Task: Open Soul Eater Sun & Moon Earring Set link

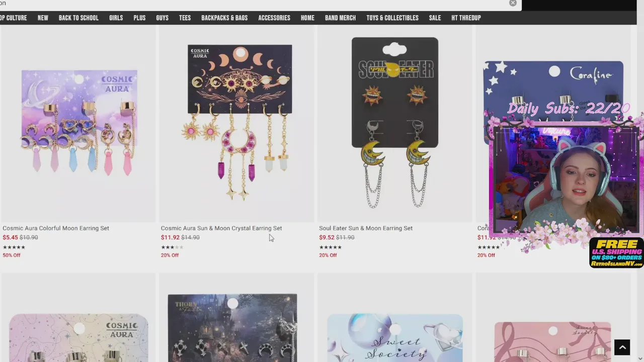Action: tap(366, 228)
